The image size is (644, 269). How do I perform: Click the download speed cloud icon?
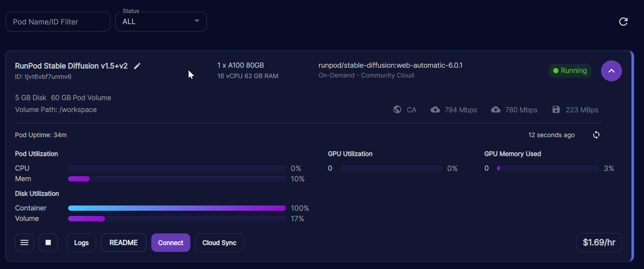435,110
